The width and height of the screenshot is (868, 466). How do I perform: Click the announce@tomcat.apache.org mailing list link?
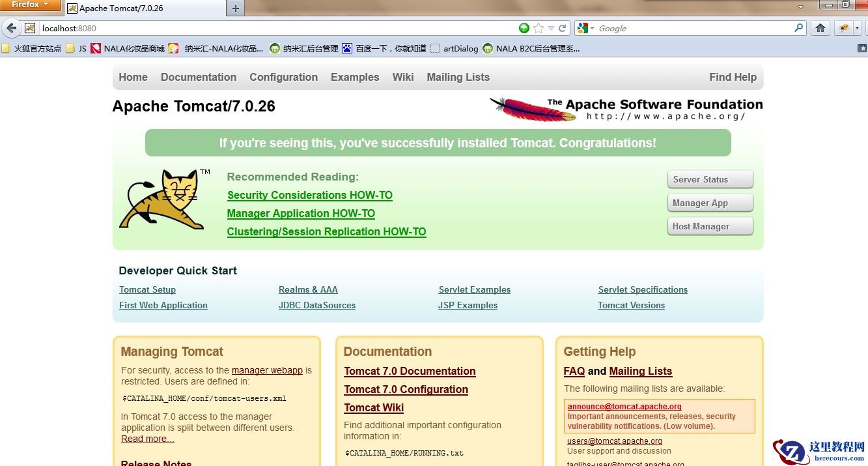(x=623, y=406)
